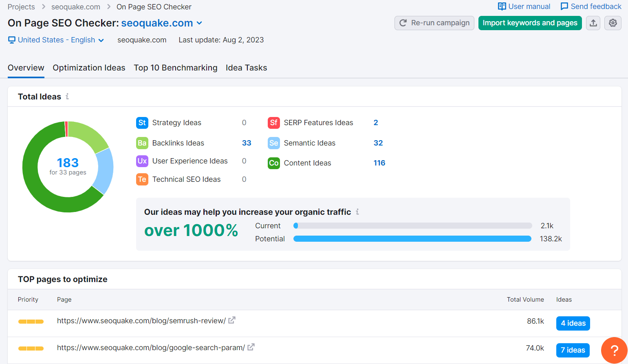Open the User manual link

click(524, 7)
